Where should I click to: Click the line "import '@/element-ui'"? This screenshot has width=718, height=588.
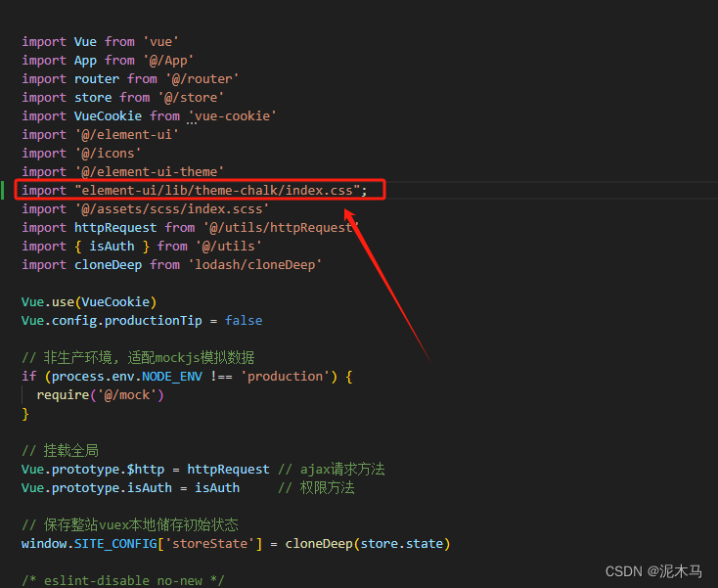tap(100, 135)
